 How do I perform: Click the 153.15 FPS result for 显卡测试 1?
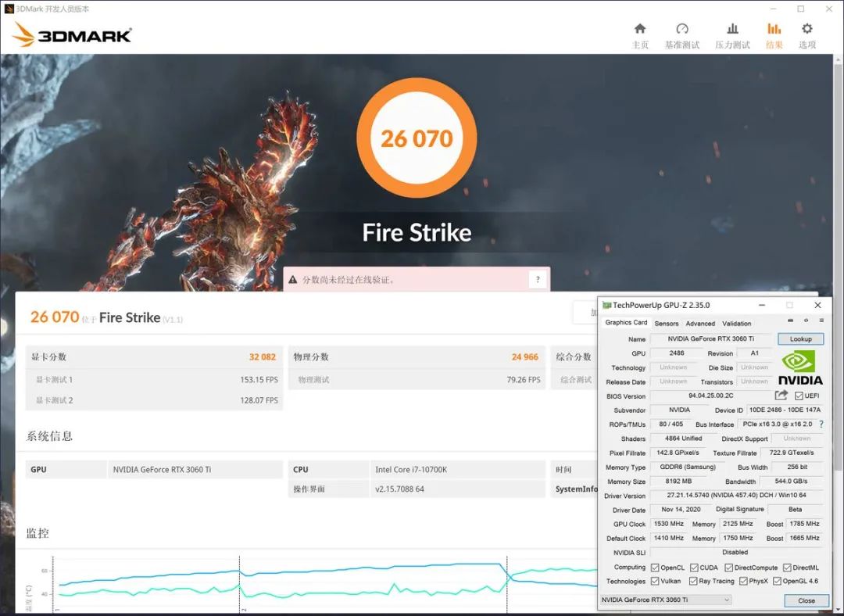tap(259, 380)
